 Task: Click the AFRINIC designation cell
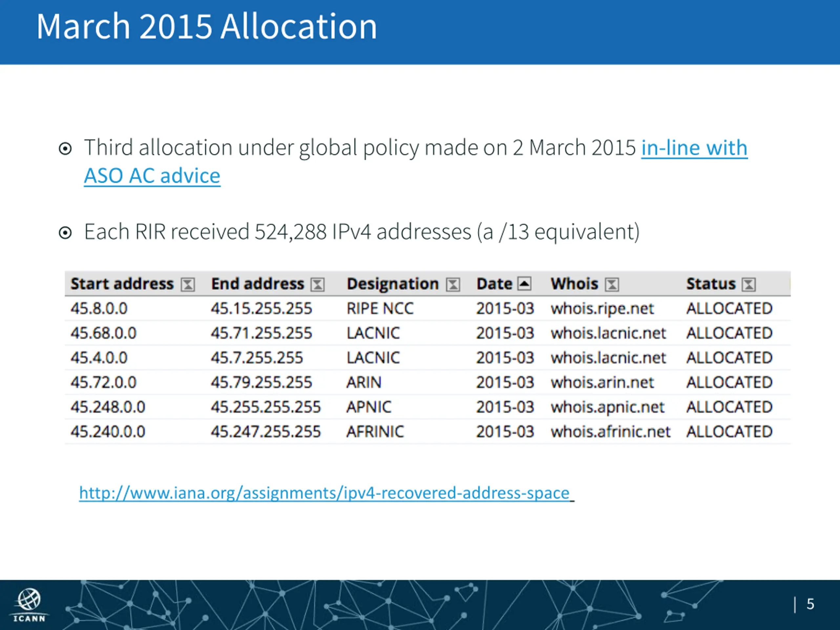[375, 432]
